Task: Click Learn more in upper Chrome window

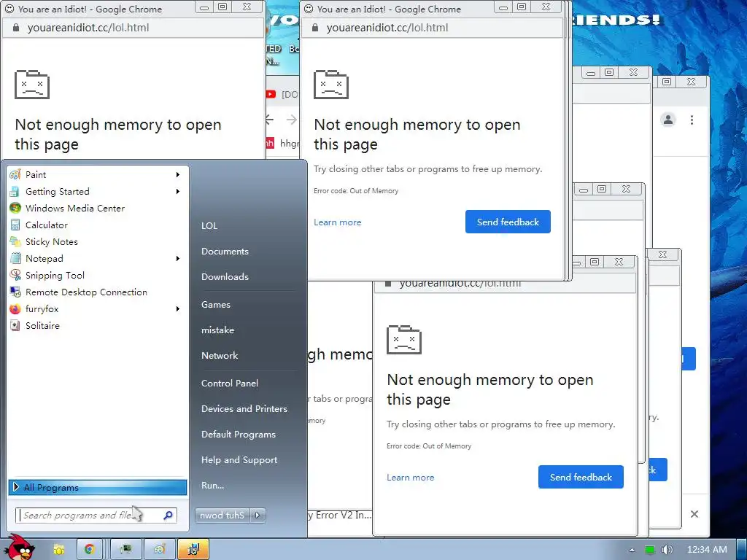Action: coord(337,222)
